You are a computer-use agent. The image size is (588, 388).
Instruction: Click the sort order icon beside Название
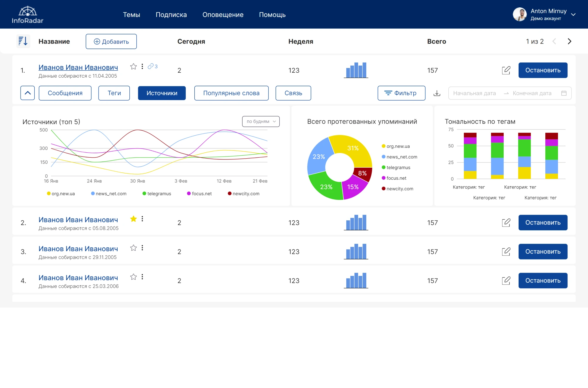tap(23, 41)
